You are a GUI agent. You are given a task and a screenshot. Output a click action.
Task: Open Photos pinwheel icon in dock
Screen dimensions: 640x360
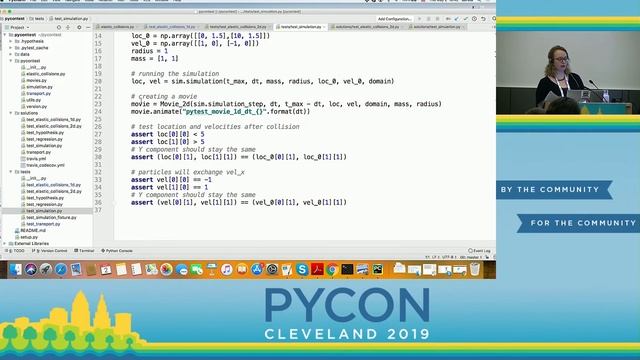[166, 270]
